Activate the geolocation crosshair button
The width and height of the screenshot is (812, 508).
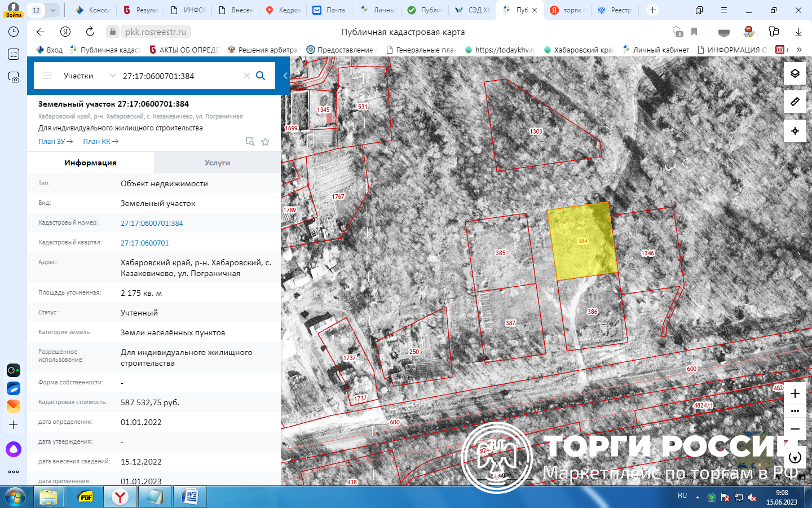[x=795, y=131]
